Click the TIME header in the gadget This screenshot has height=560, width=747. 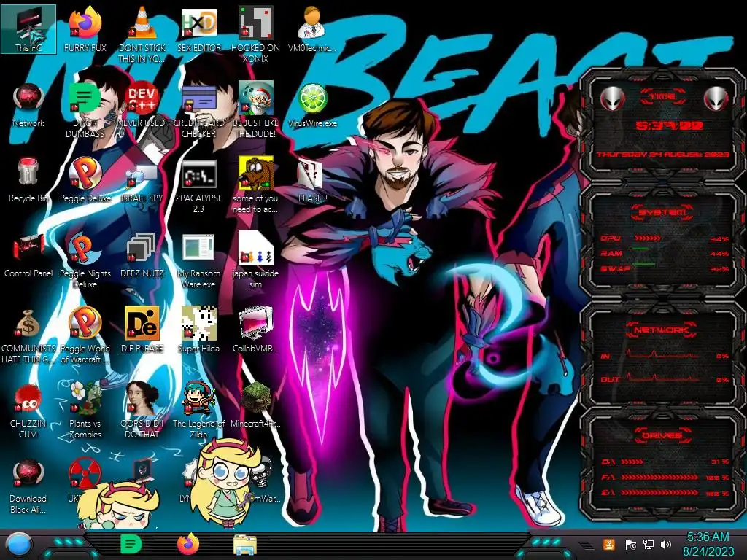662,97
